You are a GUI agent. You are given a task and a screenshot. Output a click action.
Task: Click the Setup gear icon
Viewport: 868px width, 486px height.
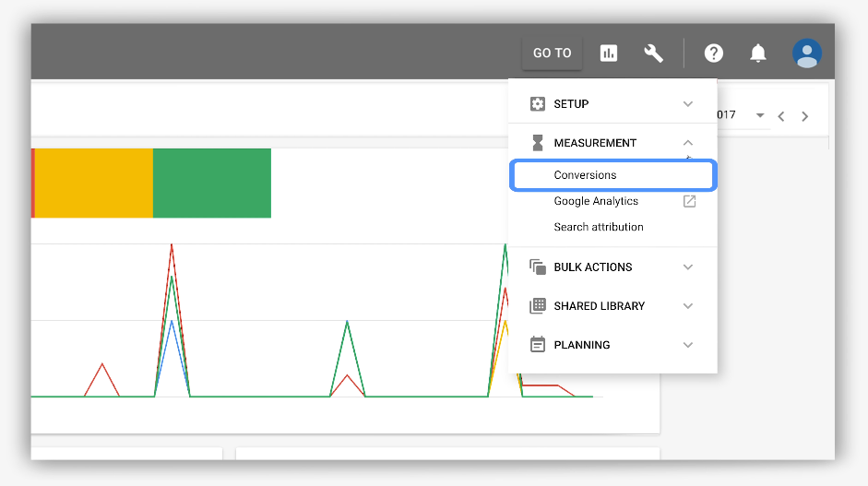[x=537, y=104]
